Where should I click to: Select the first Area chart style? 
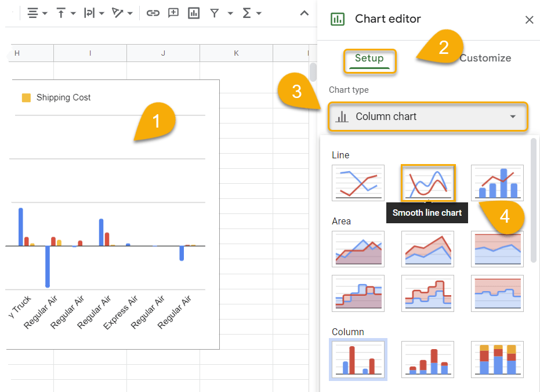358,249
